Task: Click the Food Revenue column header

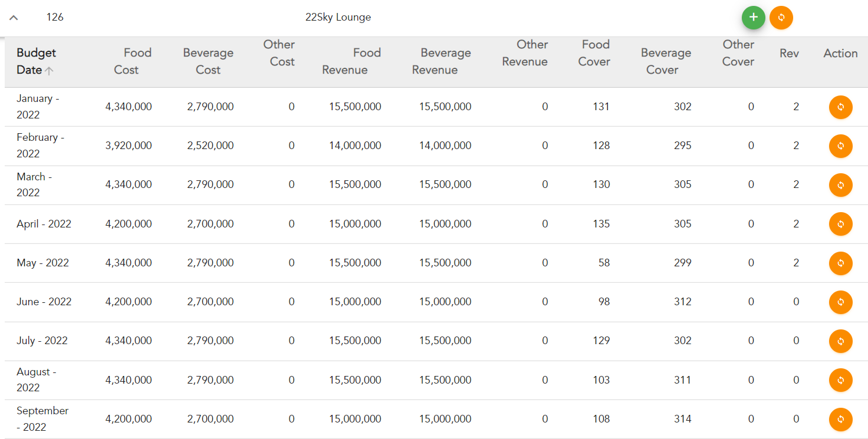Action: [x=351, y=61]
